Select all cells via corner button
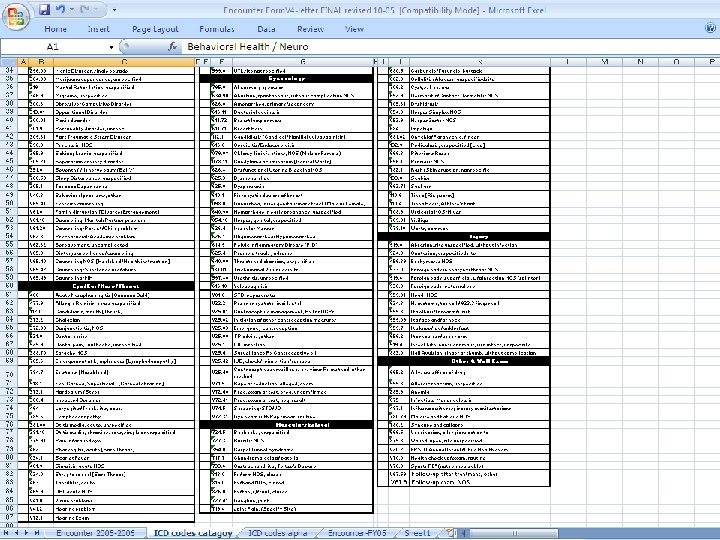The width and height of the screenshot is (720, 540). tap(9, 62)
